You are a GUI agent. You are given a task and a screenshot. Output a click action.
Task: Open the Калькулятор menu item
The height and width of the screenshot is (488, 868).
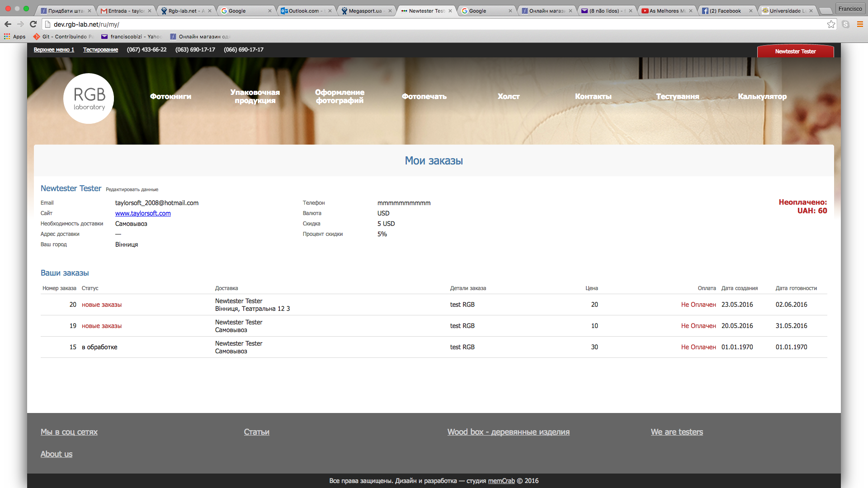pos(762,96)
